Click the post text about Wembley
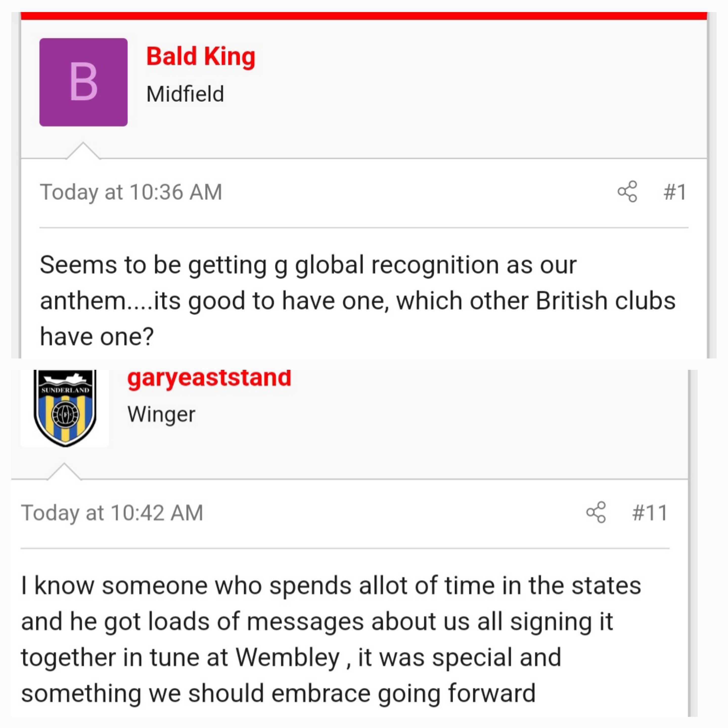 (331, 639)
